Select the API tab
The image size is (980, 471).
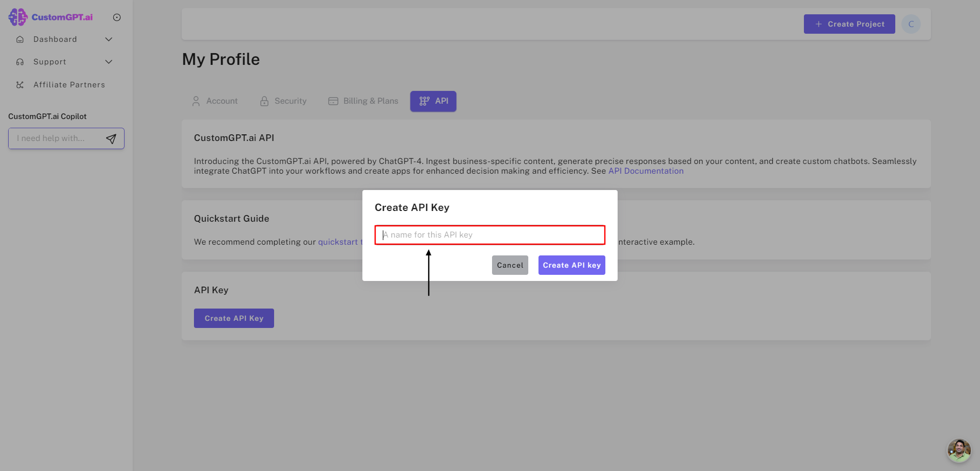coord(433,101)
